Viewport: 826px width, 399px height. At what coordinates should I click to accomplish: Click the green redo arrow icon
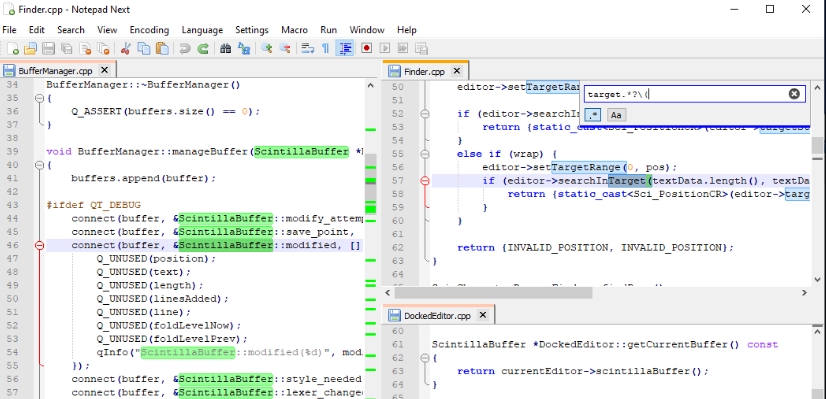(x=203, y=48)
